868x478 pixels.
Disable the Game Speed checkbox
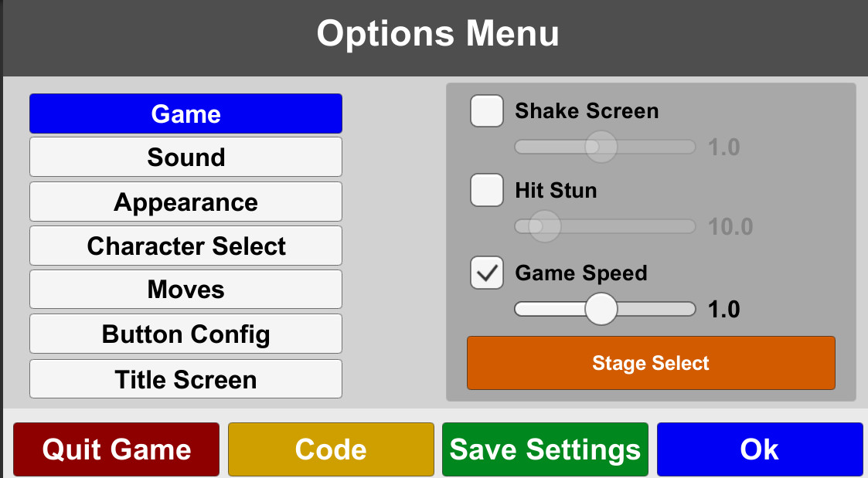(x=486, y=273)
